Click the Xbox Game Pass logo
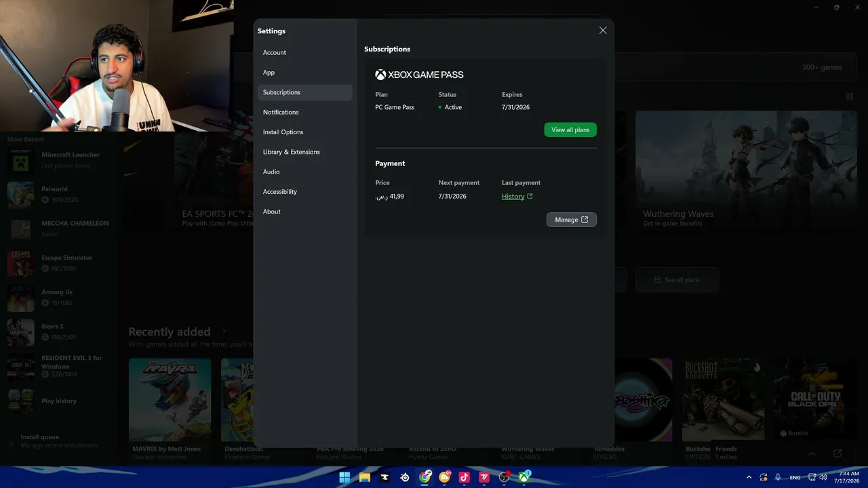Screen dimensions: 868x488 (x=419, y=75)
